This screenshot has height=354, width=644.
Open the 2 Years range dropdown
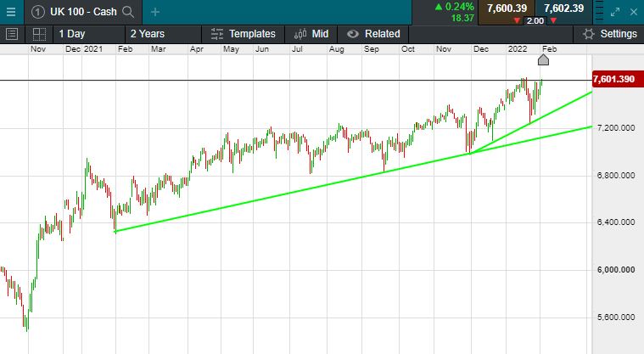pyautogui.click(x=163, y=34)
